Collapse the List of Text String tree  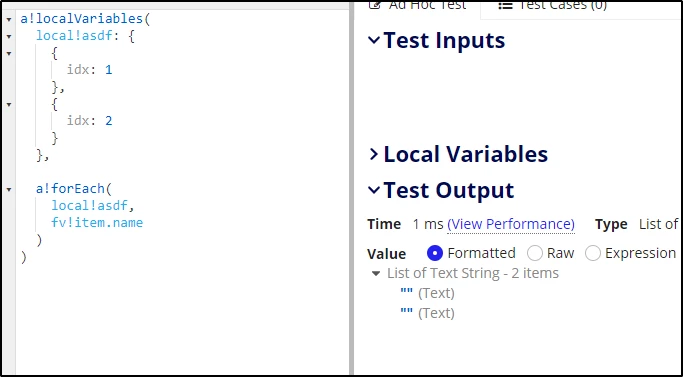pyautogui.click(x=376, y=274)
